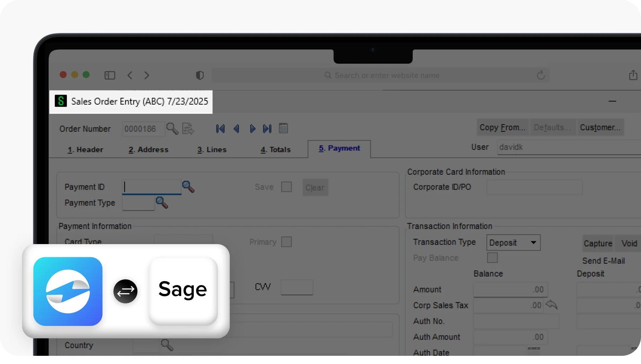This screenshot has height=364, width=641.
Task: Click the Payment Information heading
Action: tap(95, 226)
